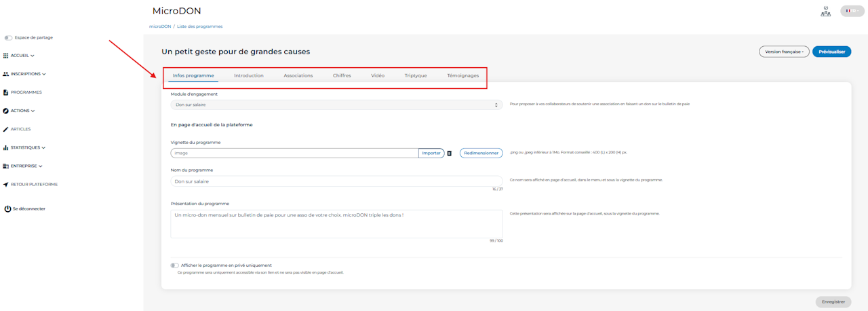The width and height of the screenshot is (868, 311).
Task: Open the Chiffres tab
Action: coord(342,75)
